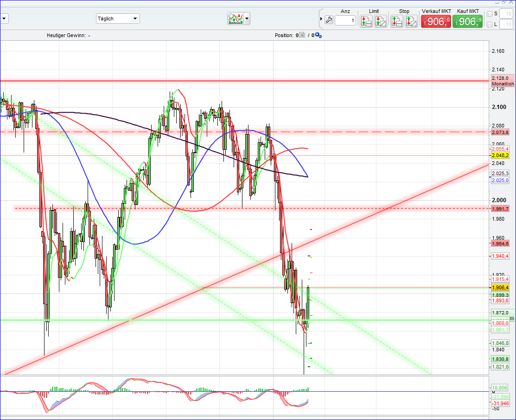
Task: Click second Limit order icon with diagonal
Action: 381,21
